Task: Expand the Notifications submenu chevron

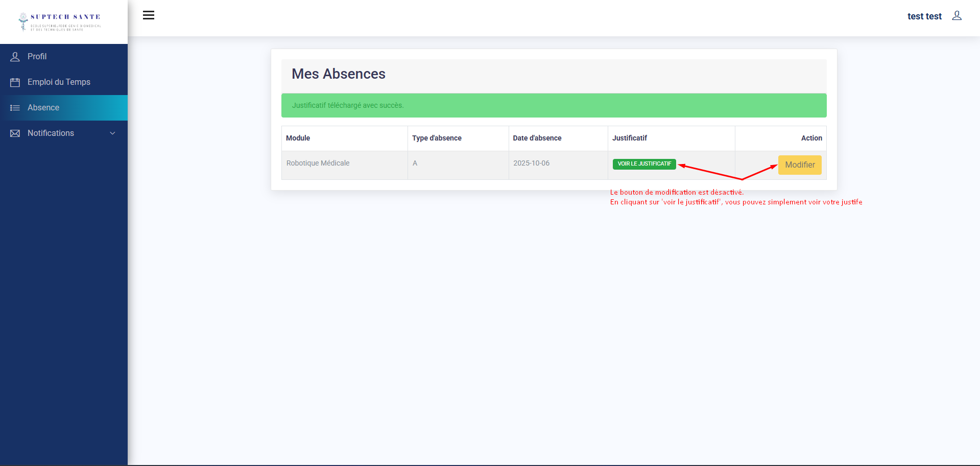Action: coord(112,133)
